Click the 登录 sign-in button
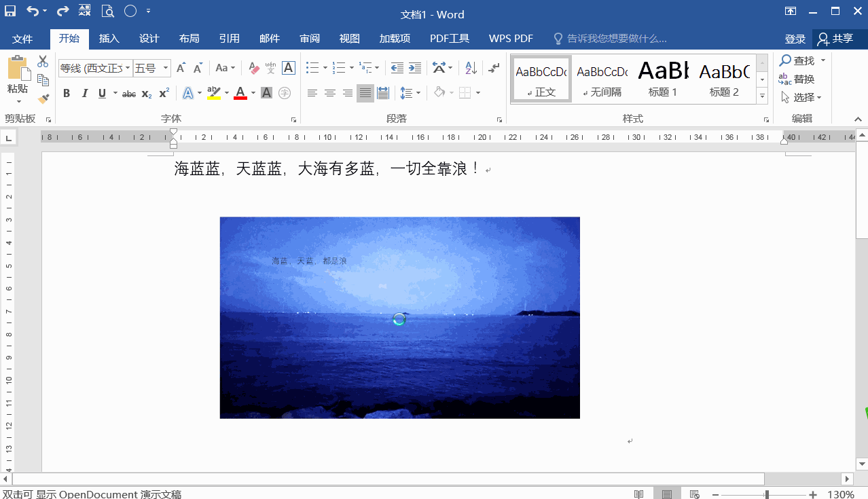Screen dimensions: 868x499 tap(795, 39)
